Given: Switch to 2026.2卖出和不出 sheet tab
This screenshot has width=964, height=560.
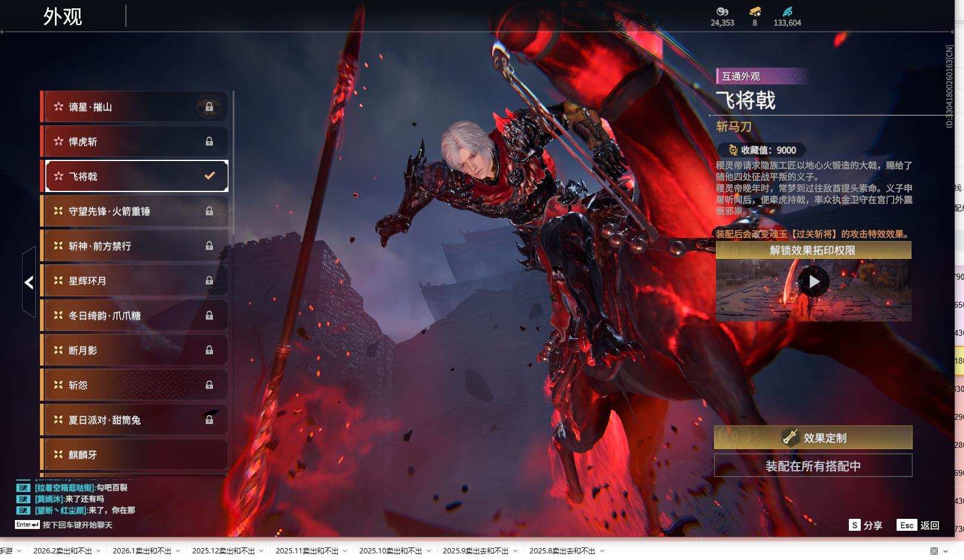Looking at the screenshot, I should click(x=63, y=551).
